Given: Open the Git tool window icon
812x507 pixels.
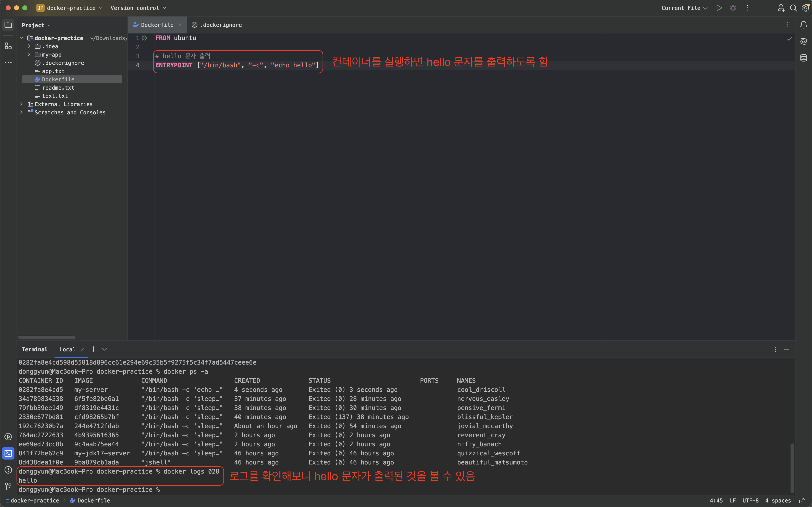Looking at the screenshot, I should (x=8, y=486).
